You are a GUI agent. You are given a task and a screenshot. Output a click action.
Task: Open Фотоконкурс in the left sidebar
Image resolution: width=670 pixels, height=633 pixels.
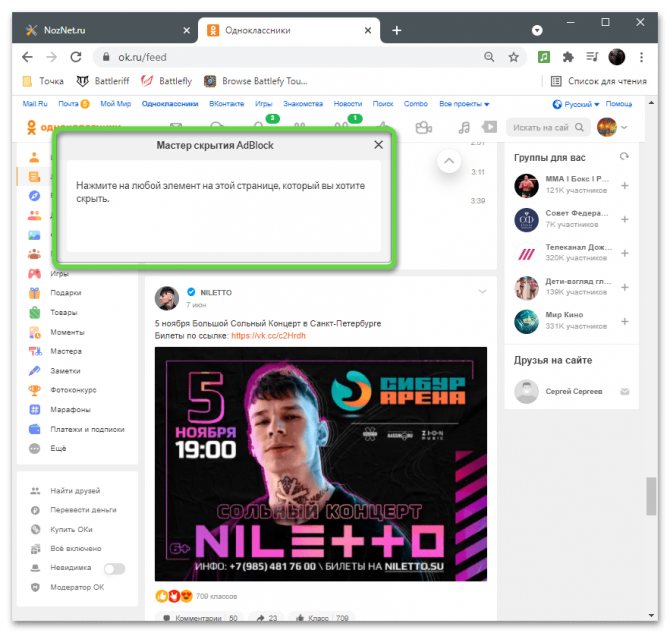73,390
